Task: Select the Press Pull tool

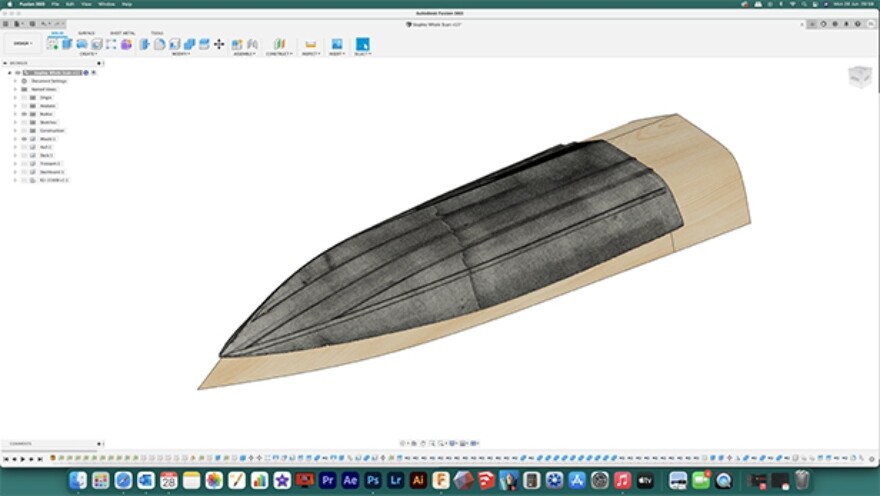Action: coord(144,44)
